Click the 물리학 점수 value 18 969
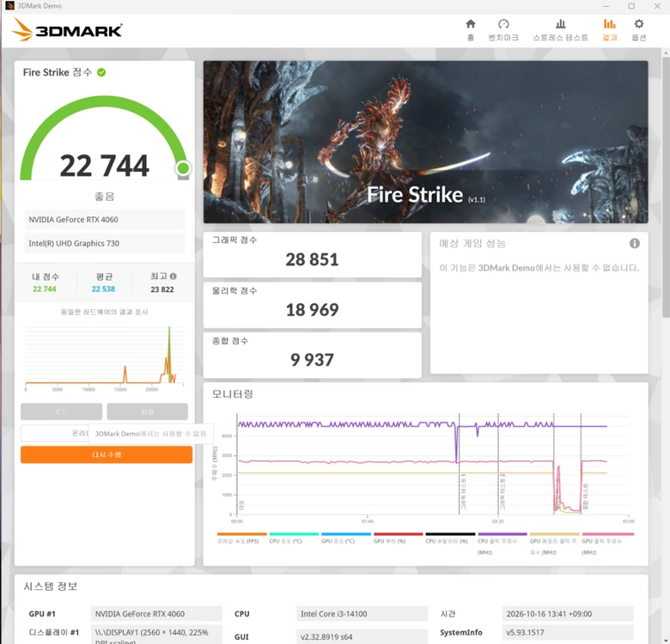Viewport: 670px width, 644px height. 312,310
